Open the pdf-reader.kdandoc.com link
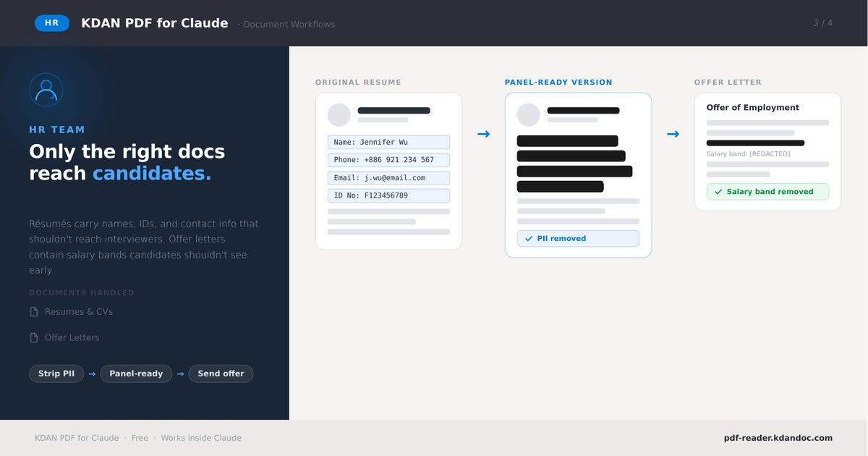This screenshot has height=456, width=868. tap(778, 438)
